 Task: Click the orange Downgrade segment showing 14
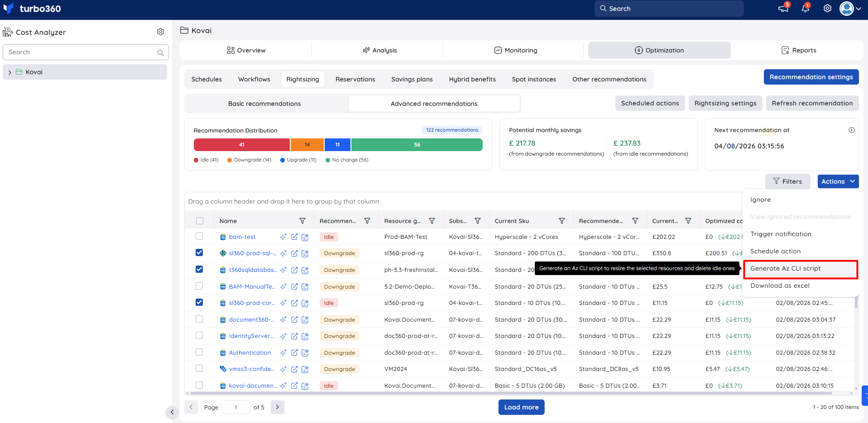point(307,145)
